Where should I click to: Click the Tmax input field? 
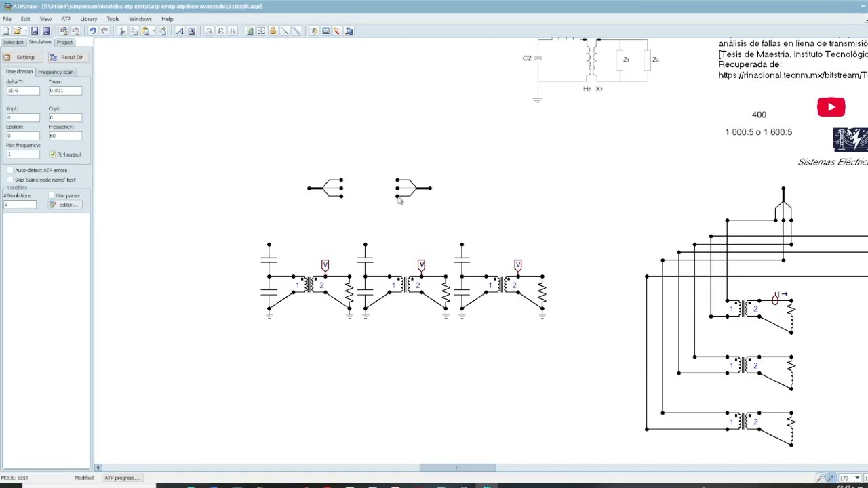[x=65, y=90]
